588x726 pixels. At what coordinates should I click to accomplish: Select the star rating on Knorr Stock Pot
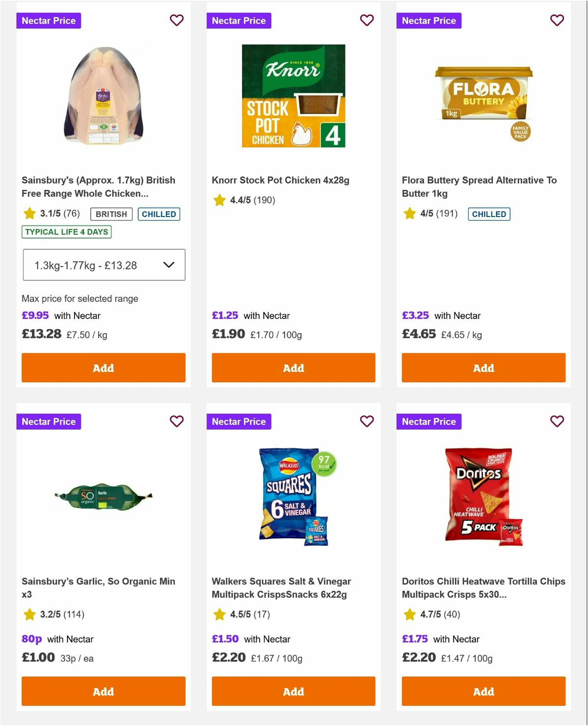coord(219,200)
